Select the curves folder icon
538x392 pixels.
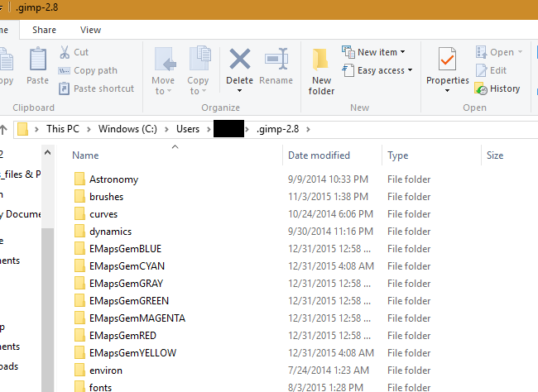(x=79, y=213)
